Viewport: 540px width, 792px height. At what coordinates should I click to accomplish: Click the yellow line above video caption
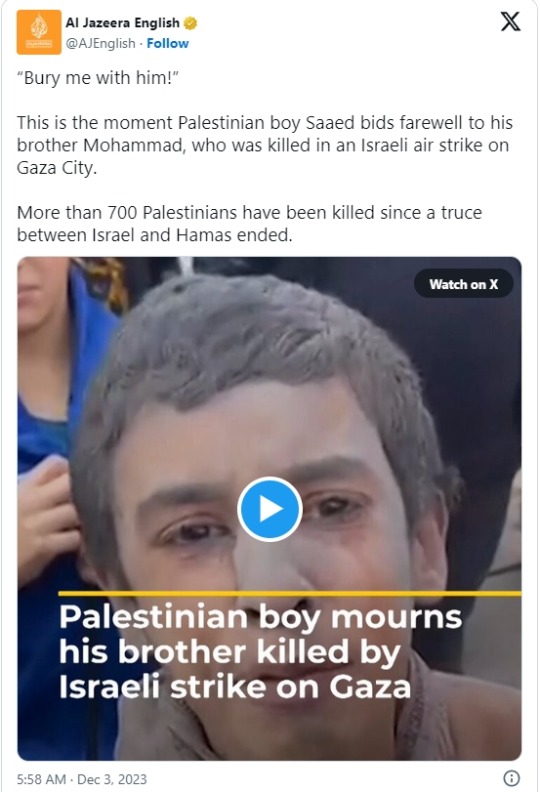click(289, 593)
